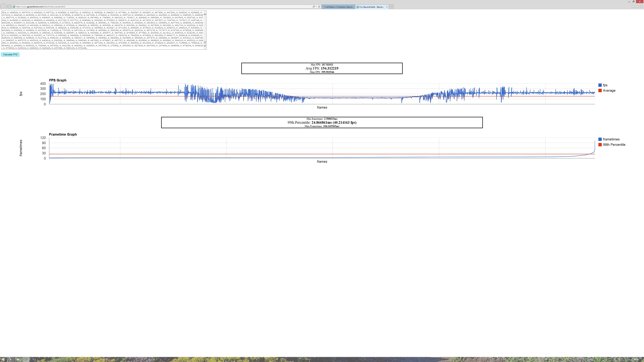Close the Civ: Beyond Earth tab

(x=387, y=7)
